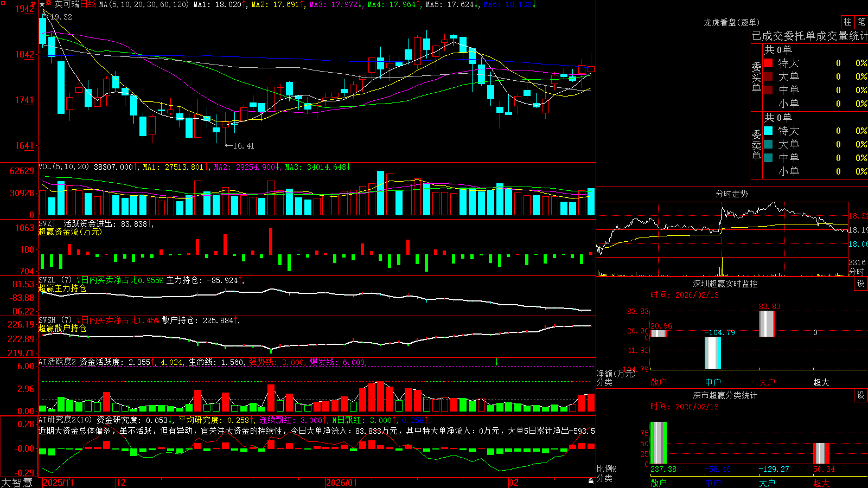868x488 pixels.
Task: Click AI研究度2(10) indicator label
Action: coord(65,420)
